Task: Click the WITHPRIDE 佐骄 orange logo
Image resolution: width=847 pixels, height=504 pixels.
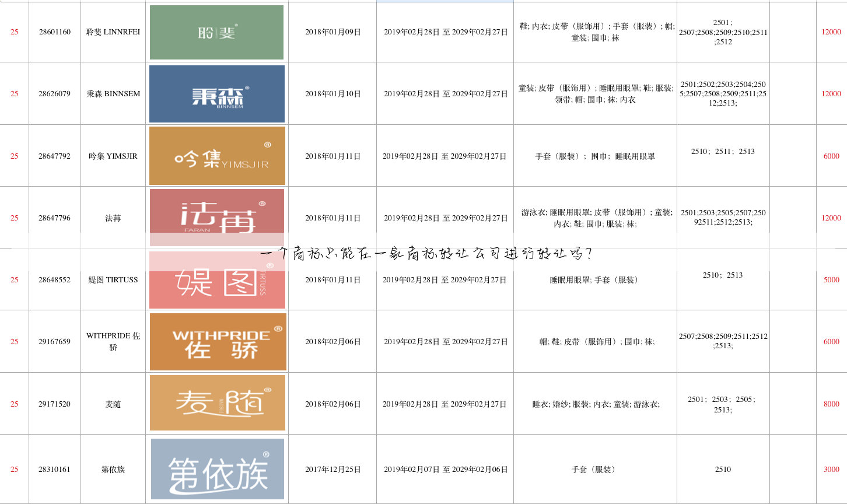Action: (x=216, y=342)
